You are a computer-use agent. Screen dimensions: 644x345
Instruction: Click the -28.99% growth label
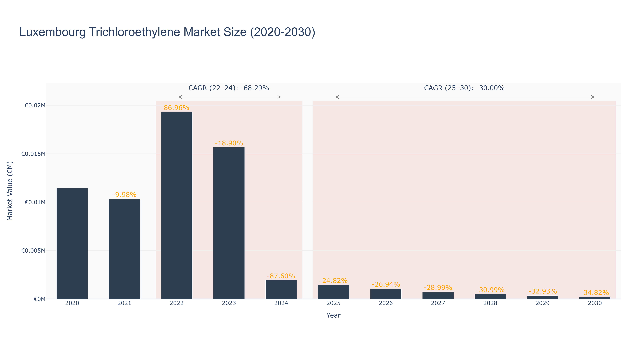[x=438, y=287]
